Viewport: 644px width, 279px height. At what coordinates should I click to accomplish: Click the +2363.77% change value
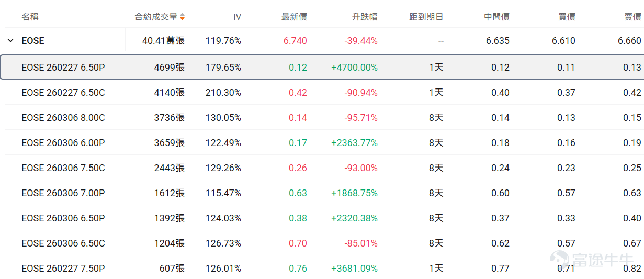(x=354, y=143)
